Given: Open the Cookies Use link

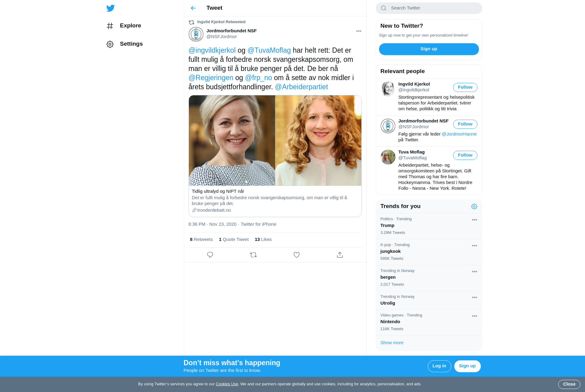Looking at the screenshot, I should (227, 384).
